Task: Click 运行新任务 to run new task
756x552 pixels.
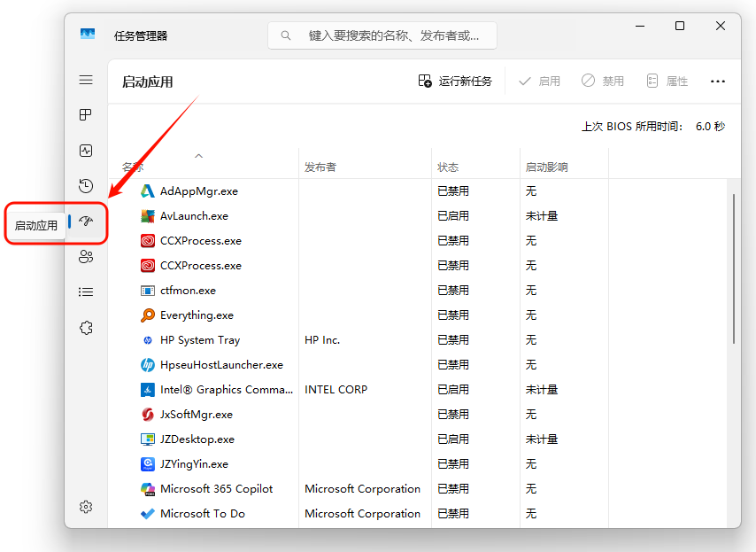Action: point(455,81)
